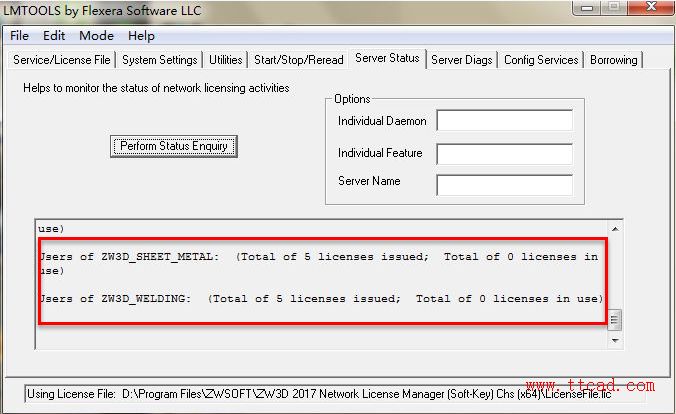Click Perform Status Enquiry button
Image resolution: width=676 pixels, height=414 pixels.
(x=174, y=146)
